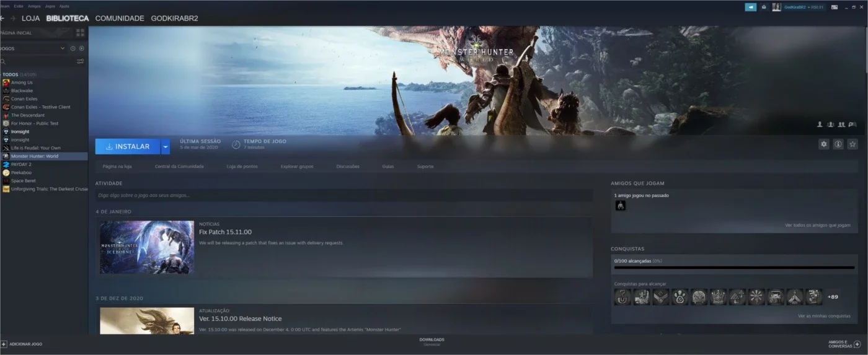The height and width of the screenshot is (355, 868).
Task: Click the achievements progress bar
Action: pos(734,268)
